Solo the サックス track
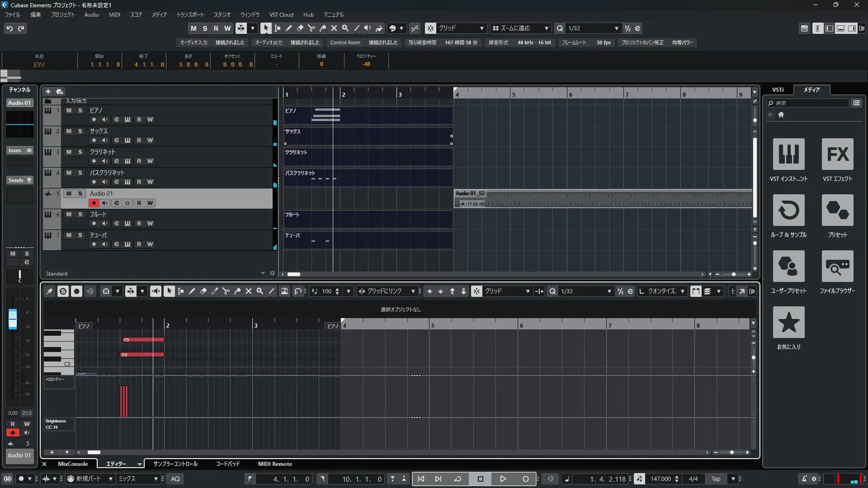Image resolution: width=868 pixels, height=488 pixels. 80,131
